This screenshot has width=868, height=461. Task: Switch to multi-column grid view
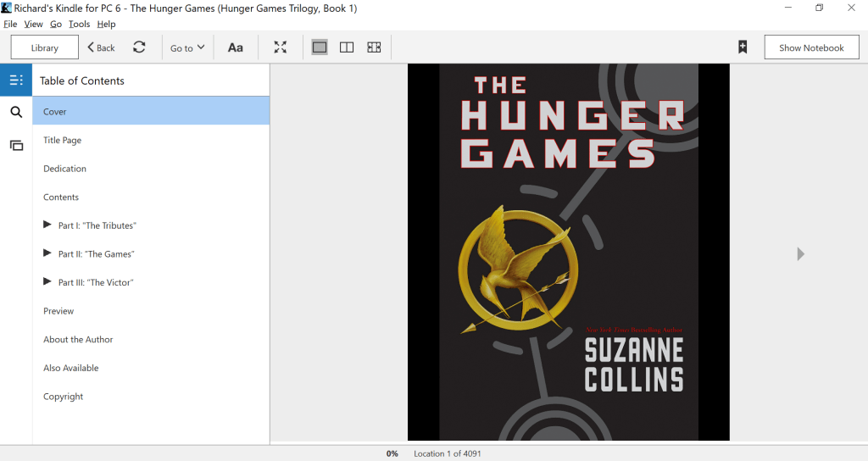(x=374, y=47)
